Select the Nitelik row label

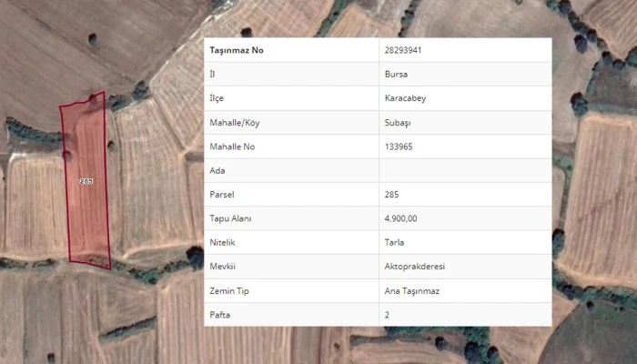point(223,243)
